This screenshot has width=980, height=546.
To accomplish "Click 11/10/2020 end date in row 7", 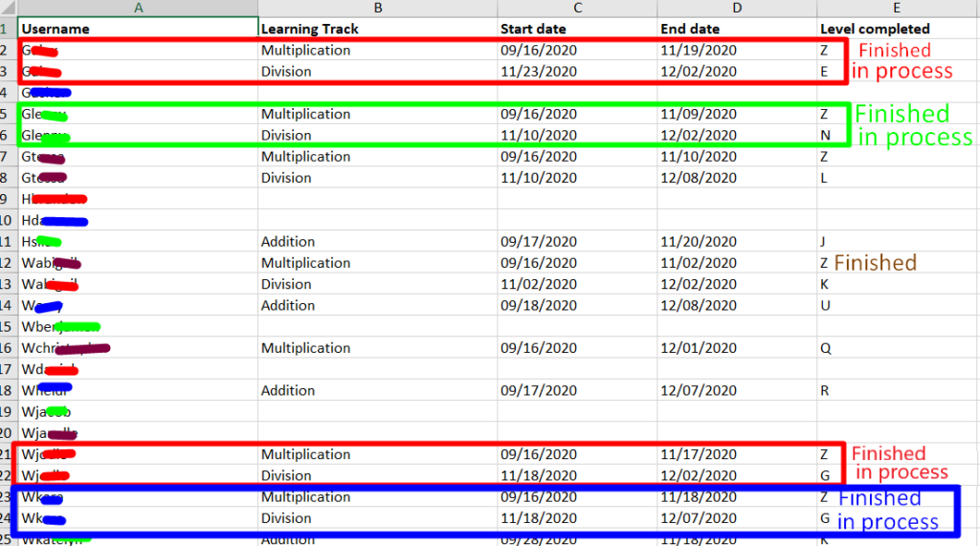I will pyautogui.click(x=737, y=156).
